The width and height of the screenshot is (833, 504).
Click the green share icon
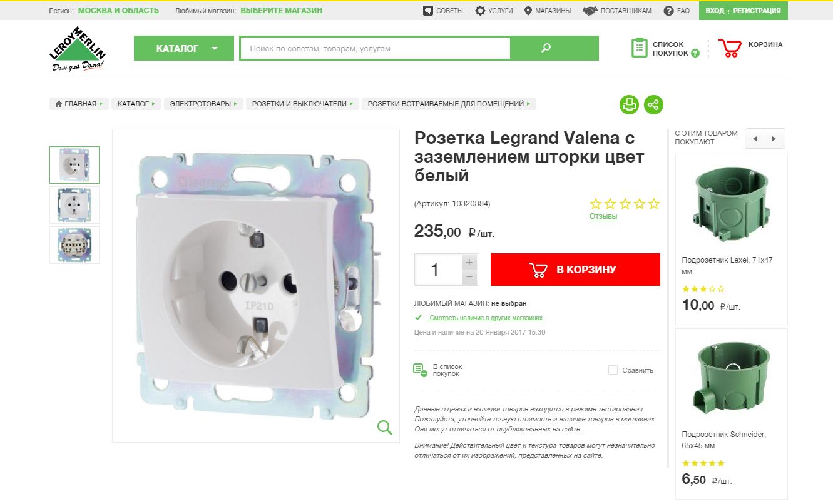(x=653, y=104)
